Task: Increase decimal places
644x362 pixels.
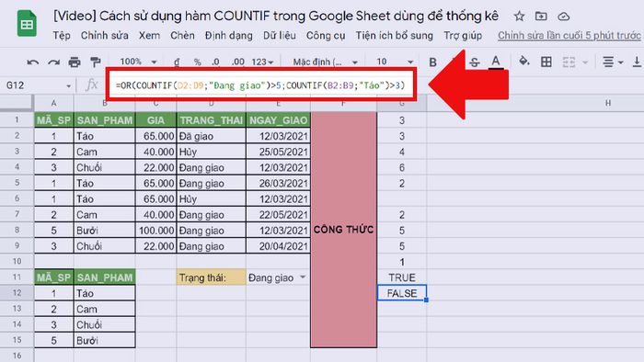Action: pos(237,62)
